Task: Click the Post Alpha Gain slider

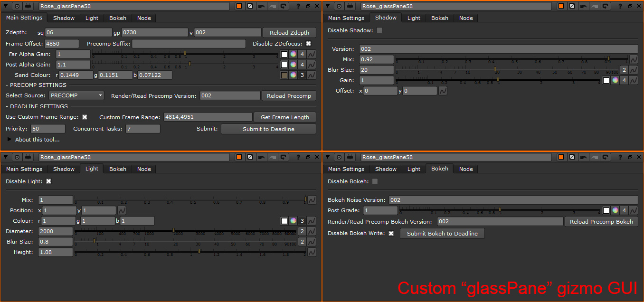Action: click(x=185, y=65)
